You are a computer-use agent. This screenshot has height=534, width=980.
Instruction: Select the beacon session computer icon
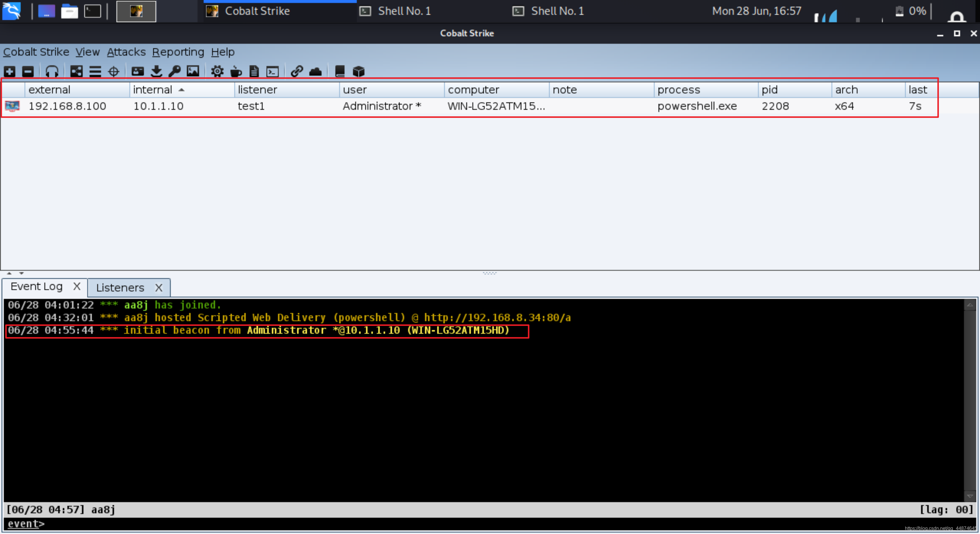pyautogui.click(x=12, y=106)
